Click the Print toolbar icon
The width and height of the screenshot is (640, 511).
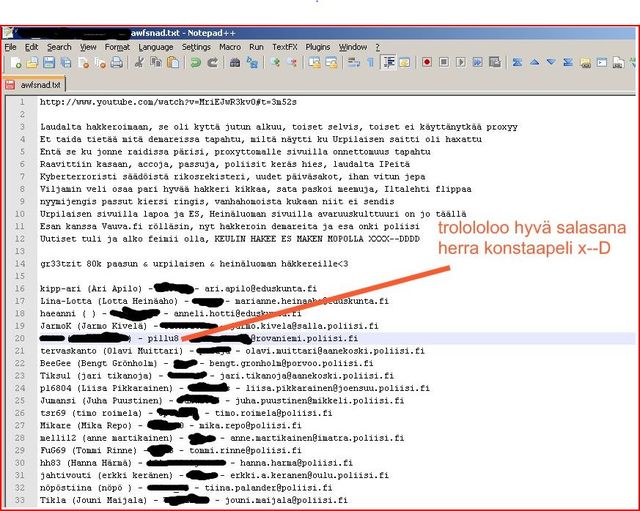coord(117,62)
